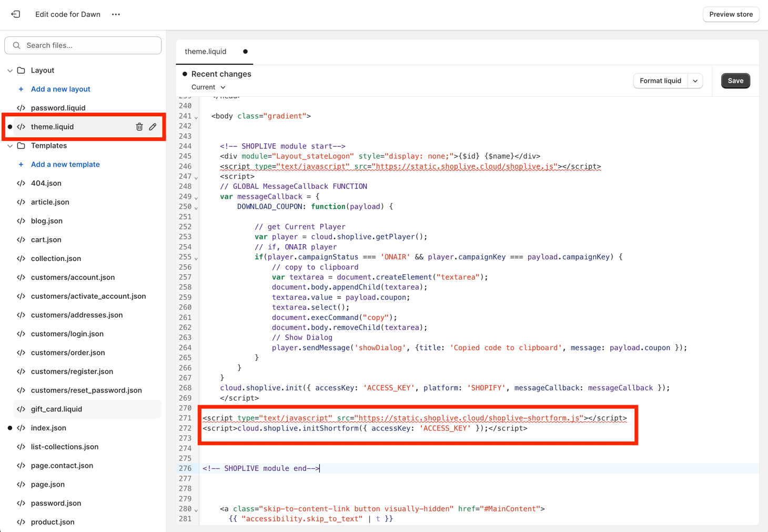Open customers/register.json in the file tree
This screenshot has width=768, height=532.
click(x=72, y=372)
